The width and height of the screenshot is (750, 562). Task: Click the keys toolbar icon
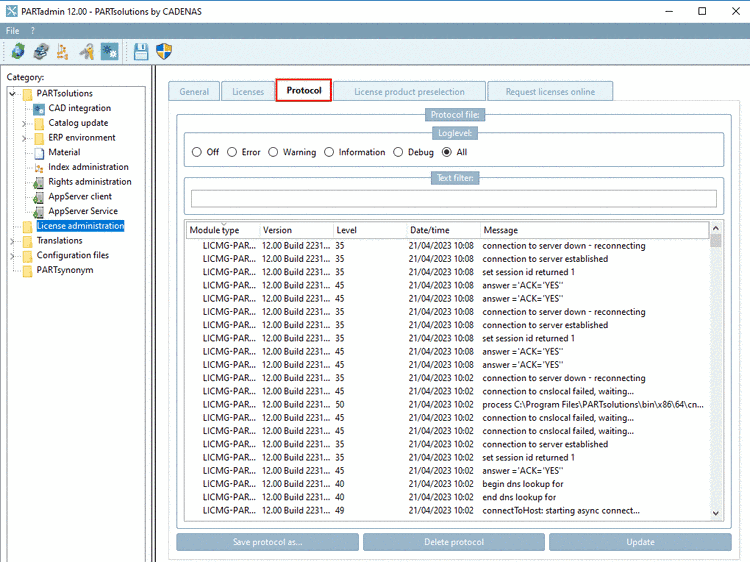point(87,51)
